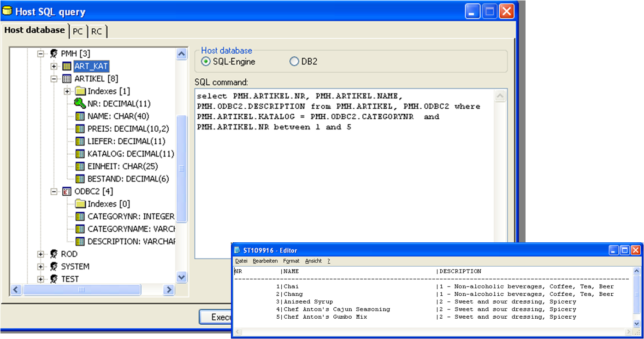The image size is (644, 339).
Task: Expand the Indexes [1] folder node
Action: coord(67,91)
